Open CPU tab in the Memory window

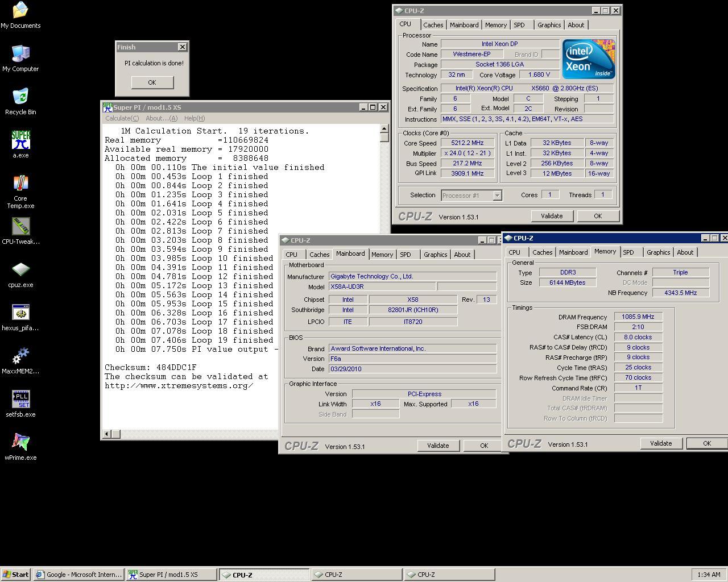pos(515,252)
